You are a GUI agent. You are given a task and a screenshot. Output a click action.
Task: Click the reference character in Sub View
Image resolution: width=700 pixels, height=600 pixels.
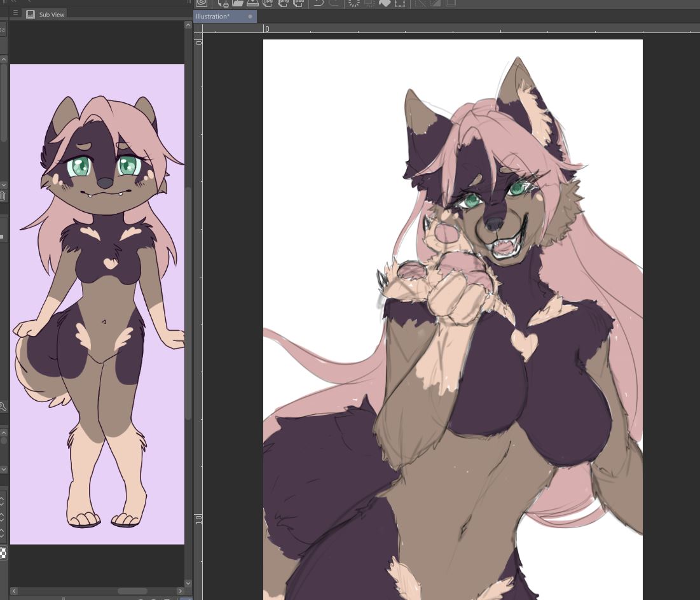pos(97,304)
